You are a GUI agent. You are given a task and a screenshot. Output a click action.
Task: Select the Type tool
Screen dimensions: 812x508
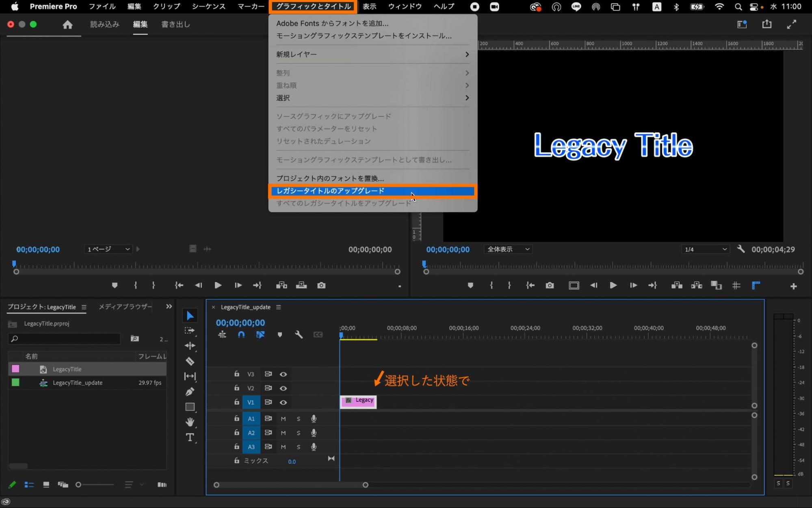(190, 437)
